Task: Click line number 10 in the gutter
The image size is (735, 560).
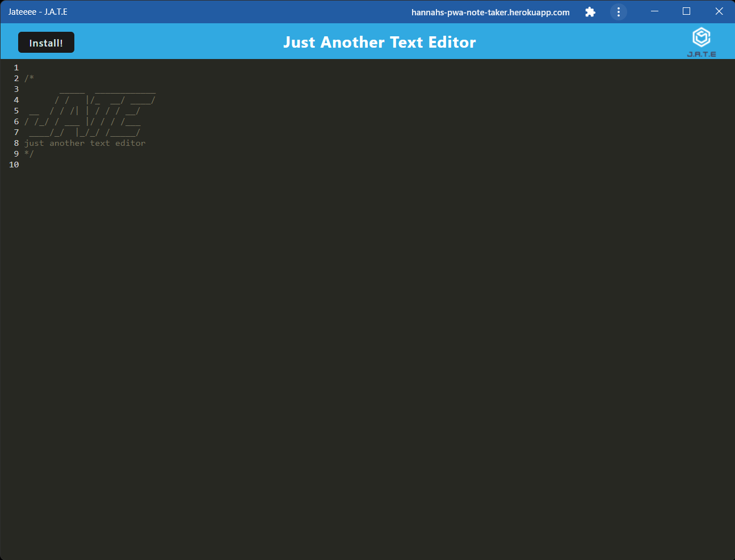Action: [14, 165]
